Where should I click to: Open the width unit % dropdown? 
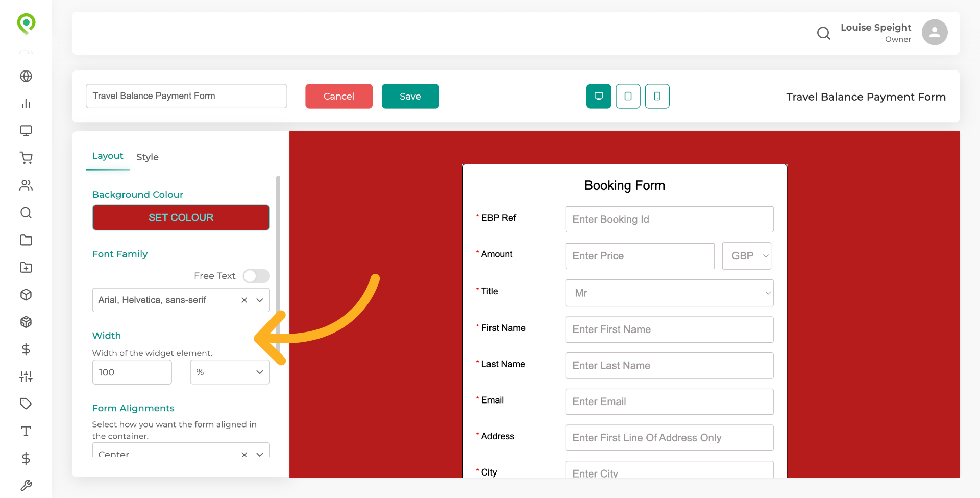(x=230, y=372)
